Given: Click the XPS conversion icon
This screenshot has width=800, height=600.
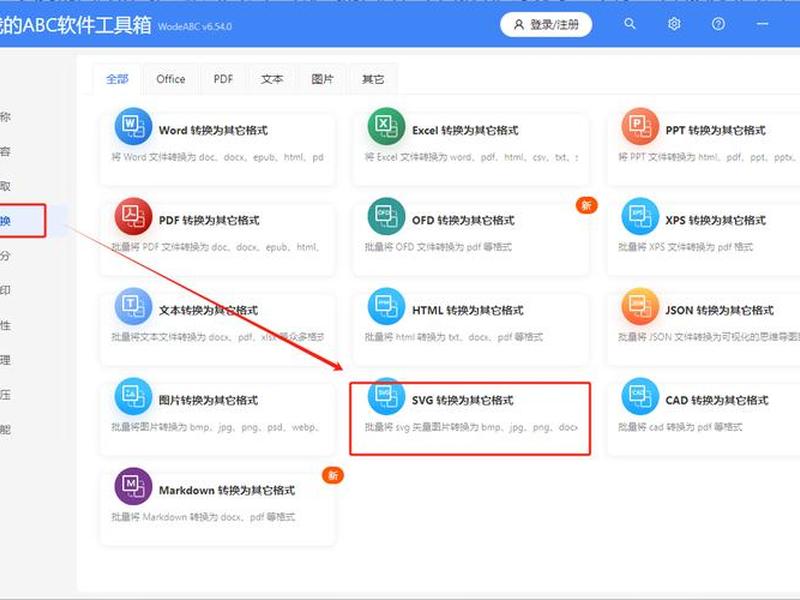Looking at the screenshot, I should click(x=640, y=216).
